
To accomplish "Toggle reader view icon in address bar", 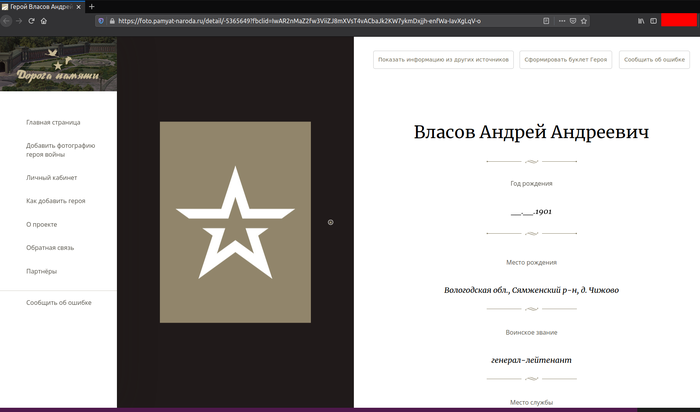I will (545, 20).
